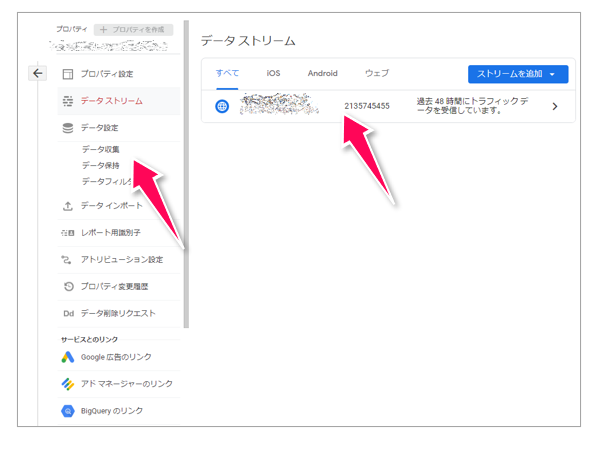Click the Google 広告のリンク icon
604x449 pixels.
click(68, 357)
